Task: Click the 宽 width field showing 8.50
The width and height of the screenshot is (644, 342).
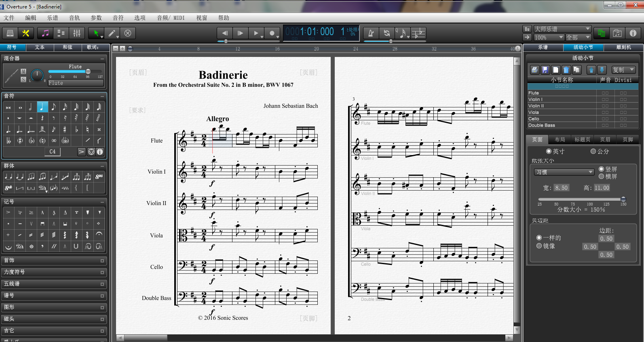Action: coord(561,188)
